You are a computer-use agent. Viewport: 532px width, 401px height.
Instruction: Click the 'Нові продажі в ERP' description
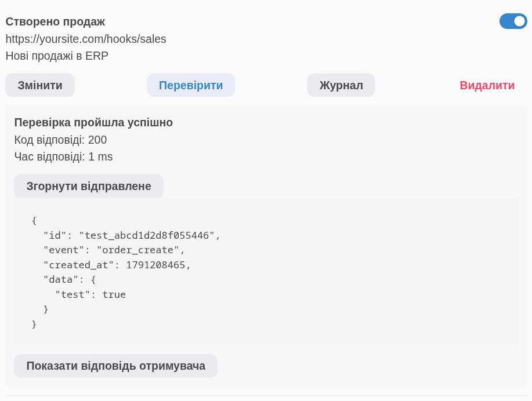coord(57,56)
